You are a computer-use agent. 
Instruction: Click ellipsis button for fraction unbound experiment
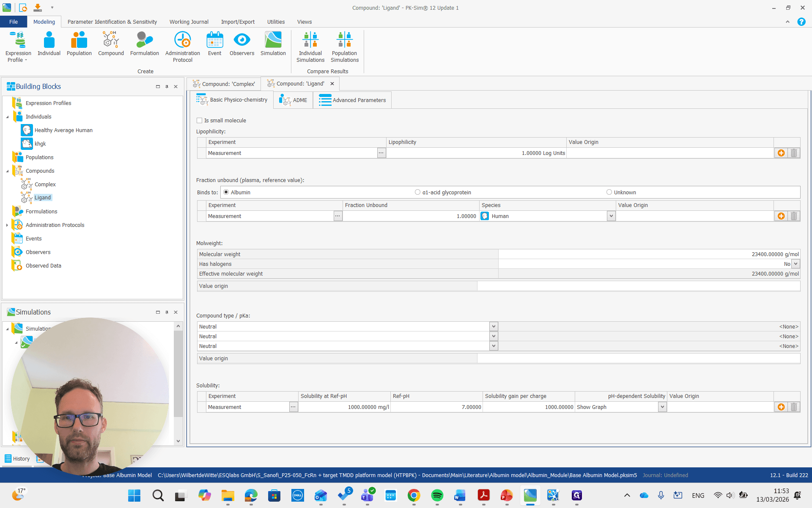click(x=337, y=216)
